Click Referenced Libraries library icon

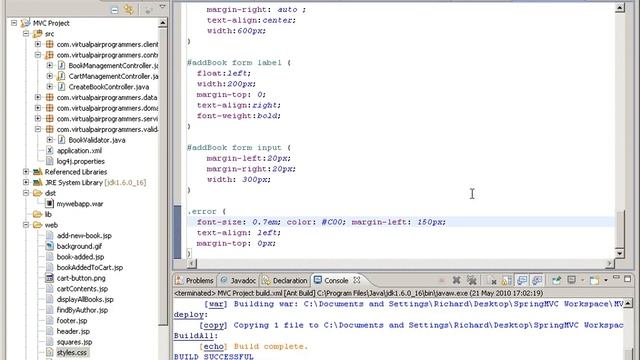click(38, 171)
